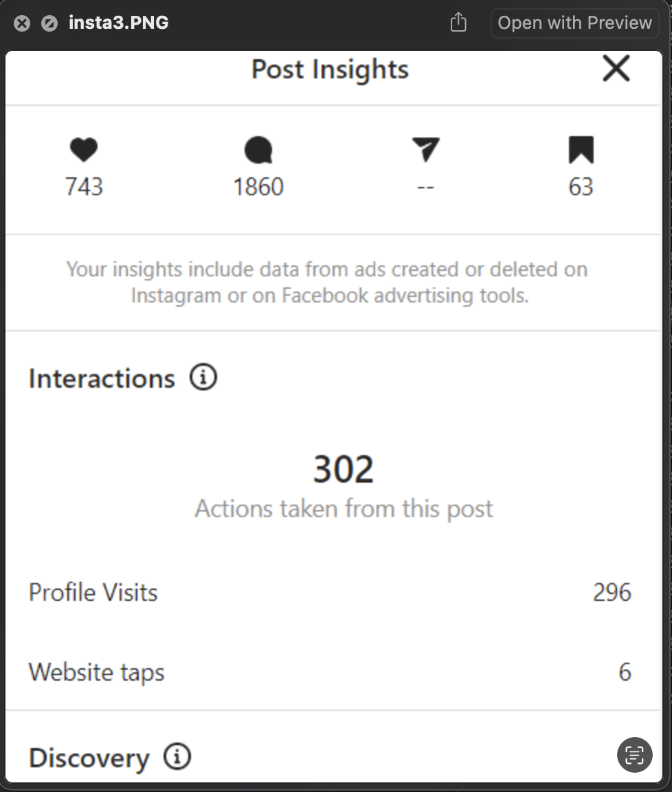Click Open with Preview button
The width and height of the screenshot is (672, 792).
point(574,23)
